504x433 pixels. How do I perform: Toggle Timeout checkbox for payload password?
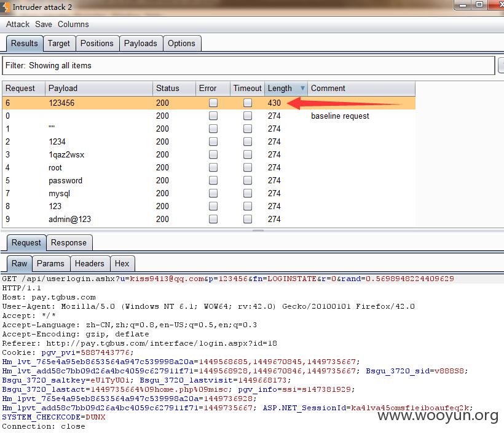pos(248,180)
